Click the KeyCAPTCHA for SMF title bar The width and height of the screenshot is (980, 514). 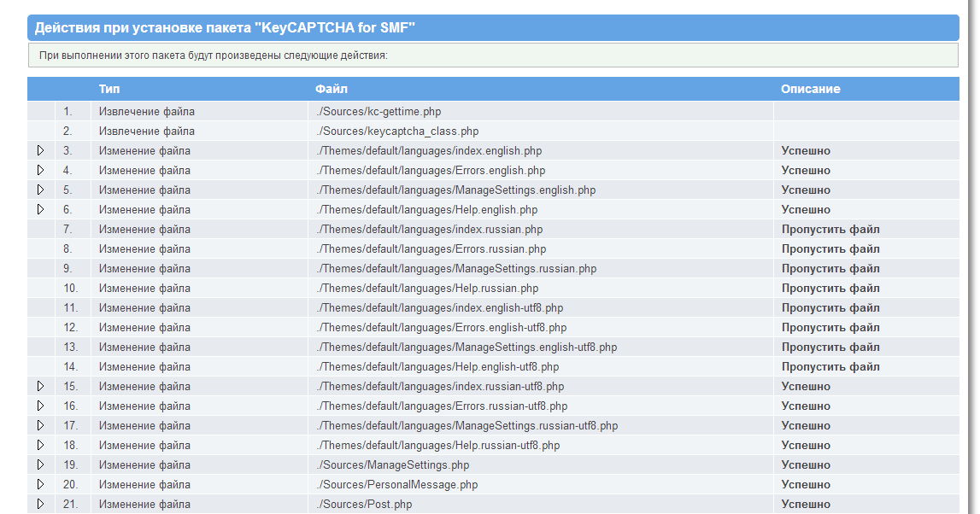[x=493, y=27]
